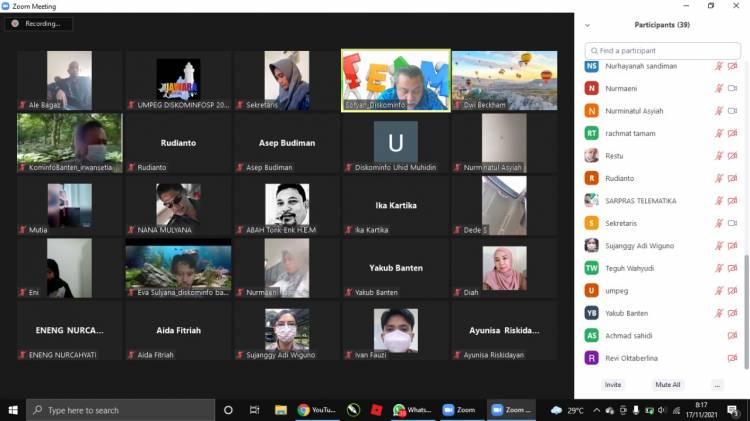Click the taskbar Type here to search box
The width and height of the screenshot is (750, 421).
(x=121, y=410)
